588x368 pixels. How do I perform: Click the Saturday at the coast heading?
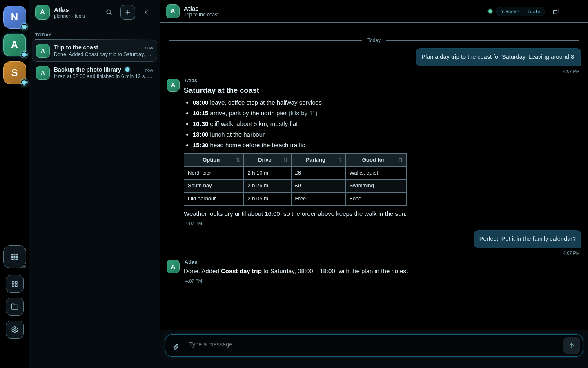tap(221, 90)
